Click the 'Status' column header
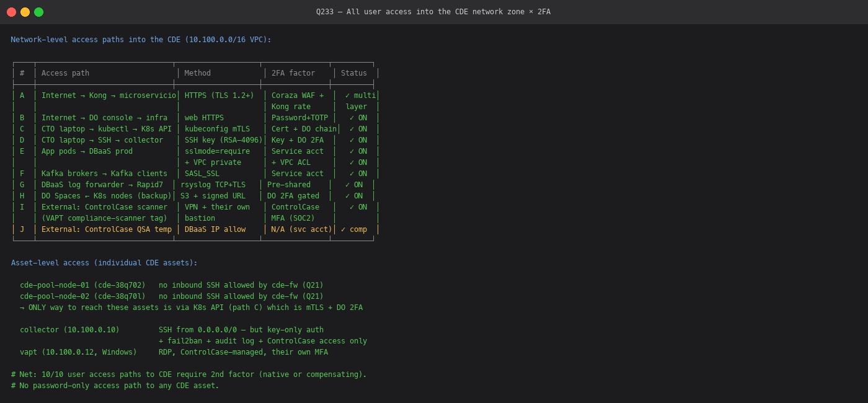 354,73
